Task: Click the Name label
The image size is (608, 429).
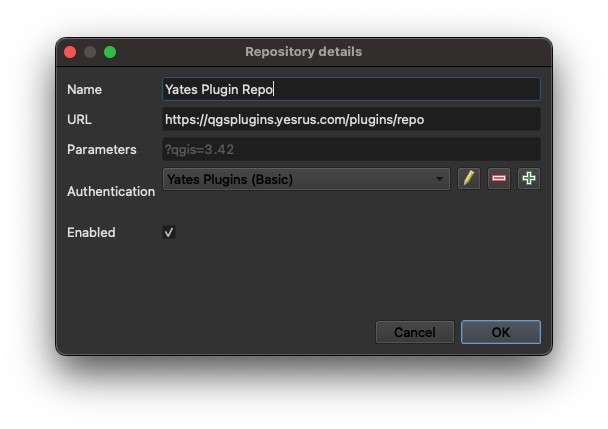Action: coord(85,90)
